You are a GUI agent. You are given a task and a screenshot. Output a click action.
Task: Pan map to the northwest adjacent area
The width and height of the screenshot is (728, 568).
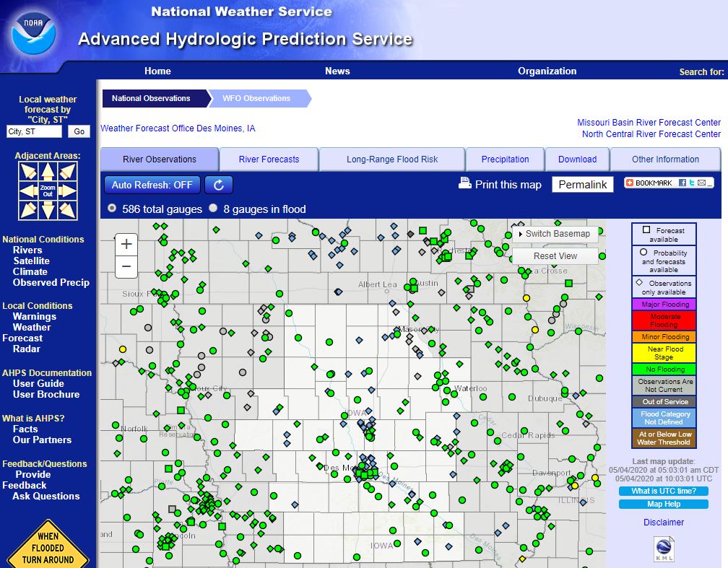(28, 171)
